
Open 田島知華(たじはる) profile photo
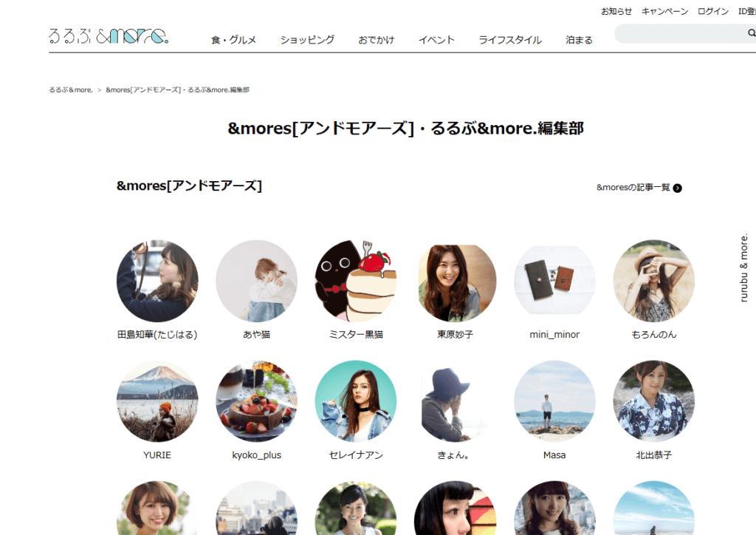click(157, 281)
